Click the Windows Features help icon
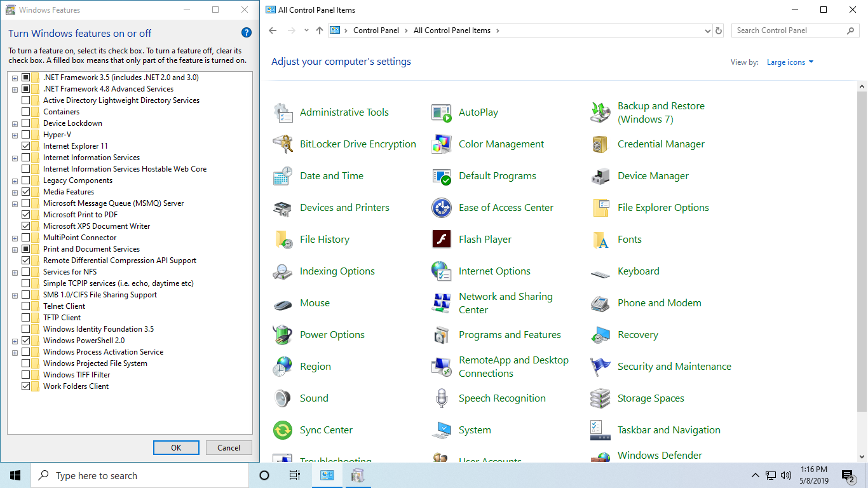The image size is (868, 488). point(247,33)
